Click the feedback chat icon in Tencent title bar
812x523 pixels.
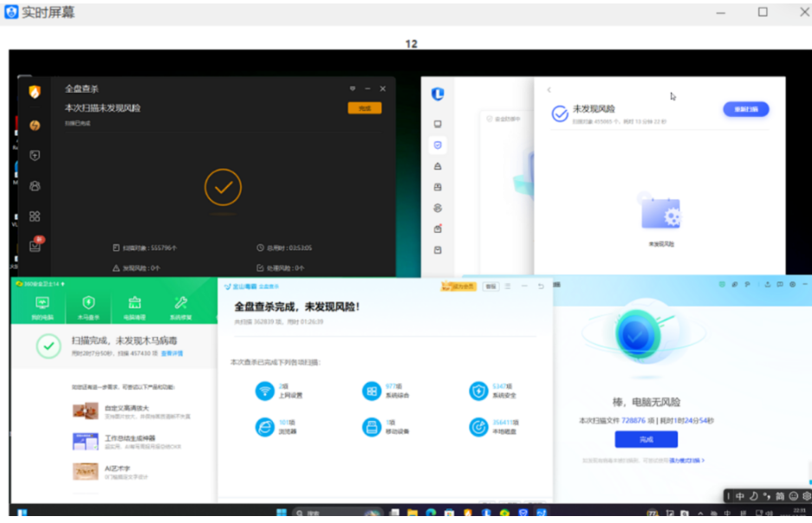(780, 285)
